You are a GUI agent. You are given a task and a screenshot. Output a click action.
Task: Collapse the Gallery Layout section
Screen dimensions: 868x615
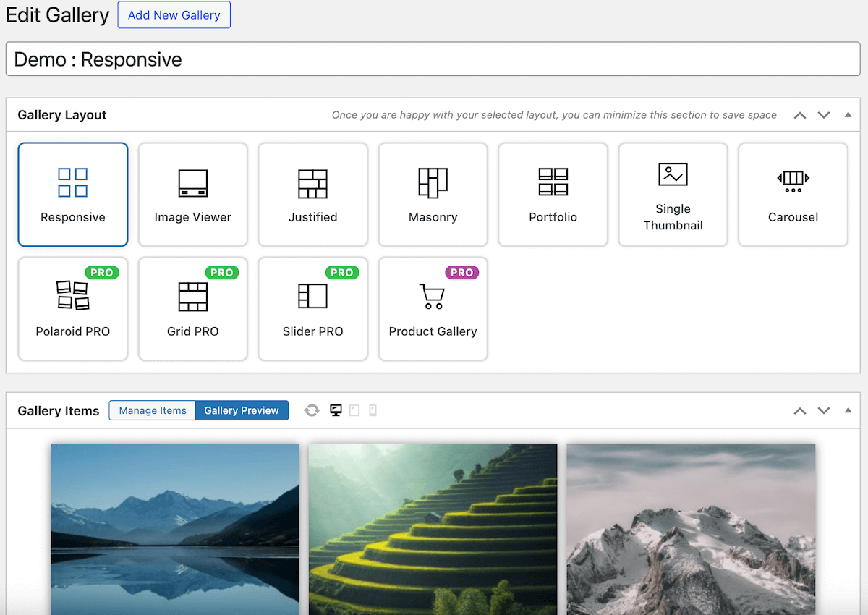point(848,114)
